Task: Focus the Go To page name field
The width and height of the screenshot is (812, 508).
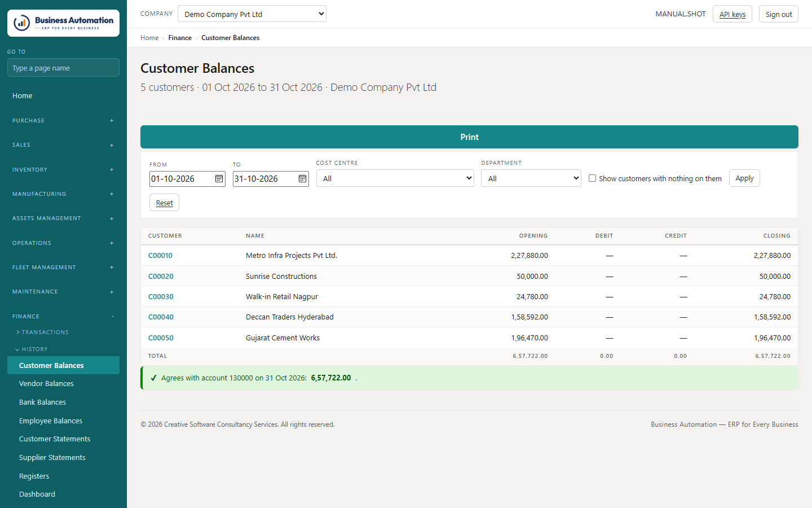Action: (63, 68)
